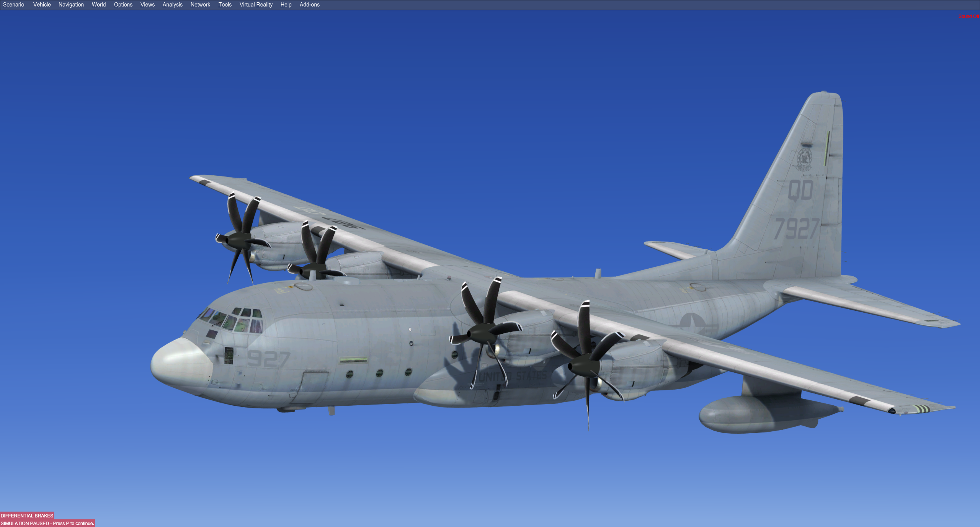Click the 7927 number on the tail fin

797,229
